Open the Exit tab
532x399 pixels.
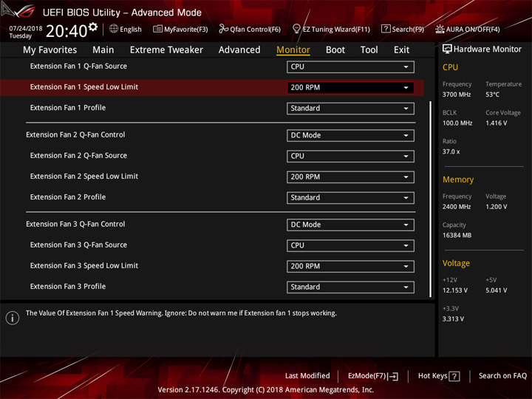[401, 50]
